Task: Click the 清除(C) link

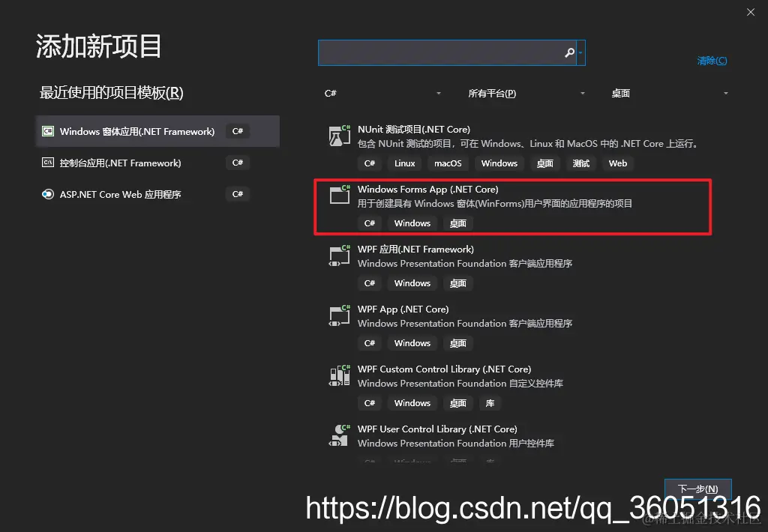Action: tap(711, 60)
